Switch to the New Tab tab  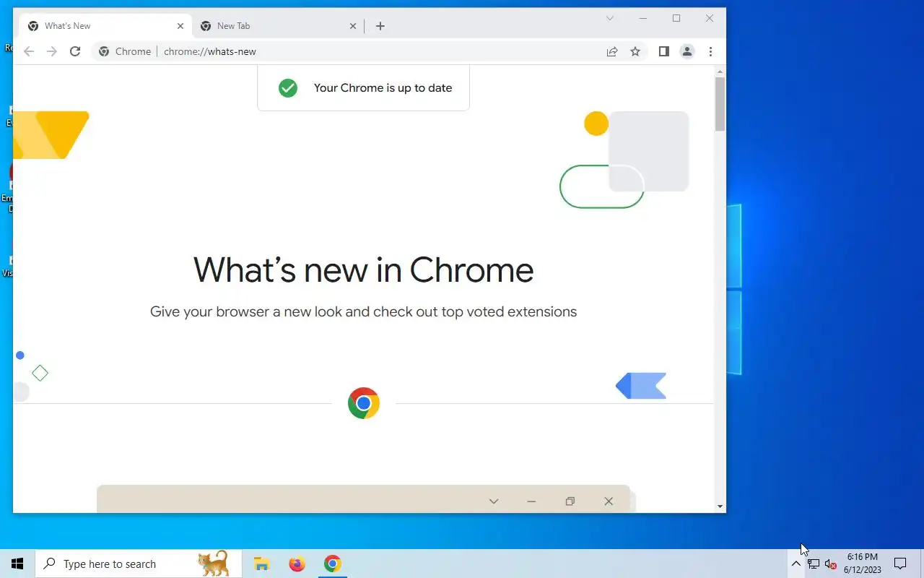[278, 26]
